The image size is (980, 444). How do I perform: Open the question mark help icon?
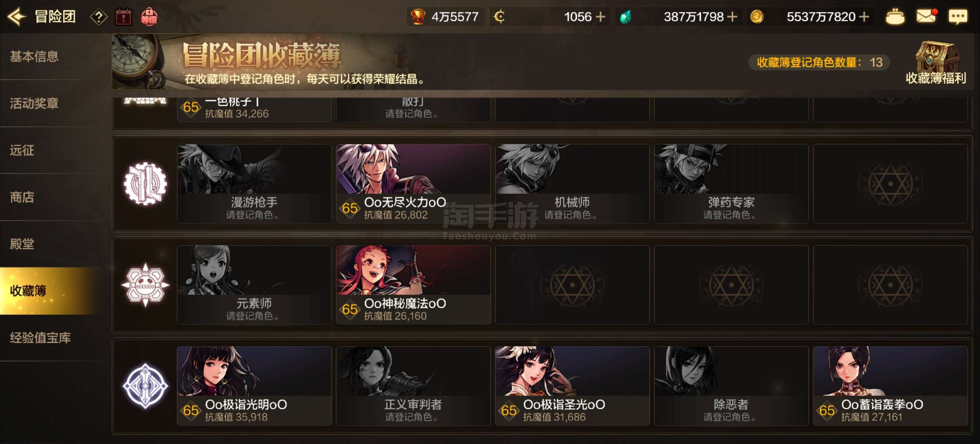coord(99,17)
